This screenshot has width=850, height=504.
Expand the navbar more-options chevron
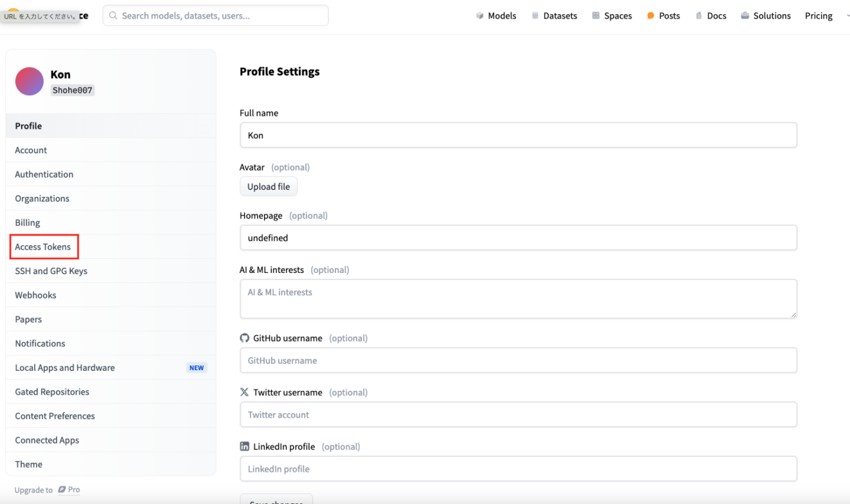pyautogui.click(x=847, y=16)
